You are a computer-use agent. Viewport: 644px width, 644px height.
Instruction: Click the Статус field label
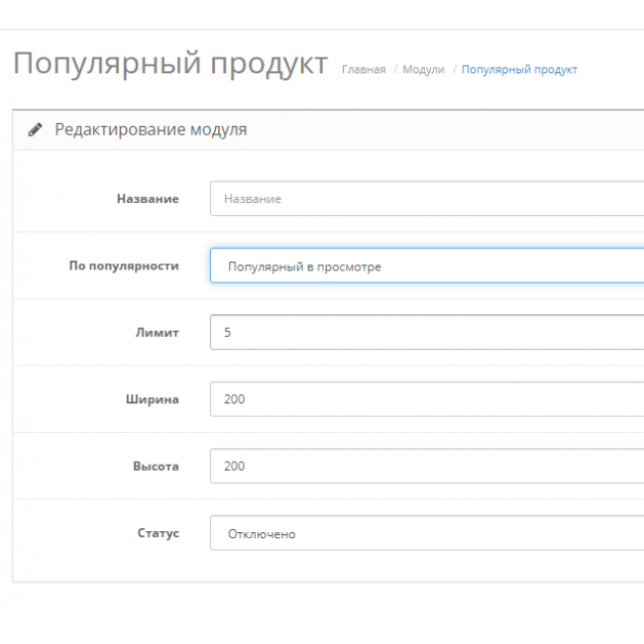pyautogui.click(x=158, y=533)
